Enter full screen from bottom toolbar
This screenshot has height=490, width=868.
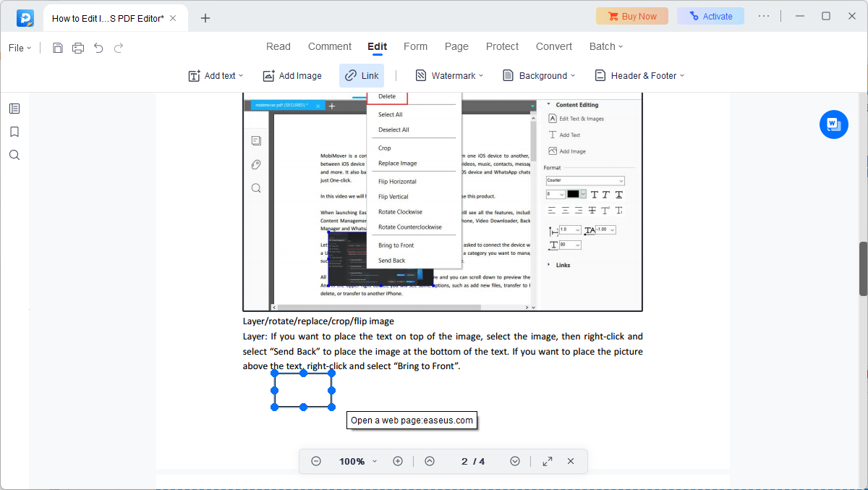[x=548, y=461]
